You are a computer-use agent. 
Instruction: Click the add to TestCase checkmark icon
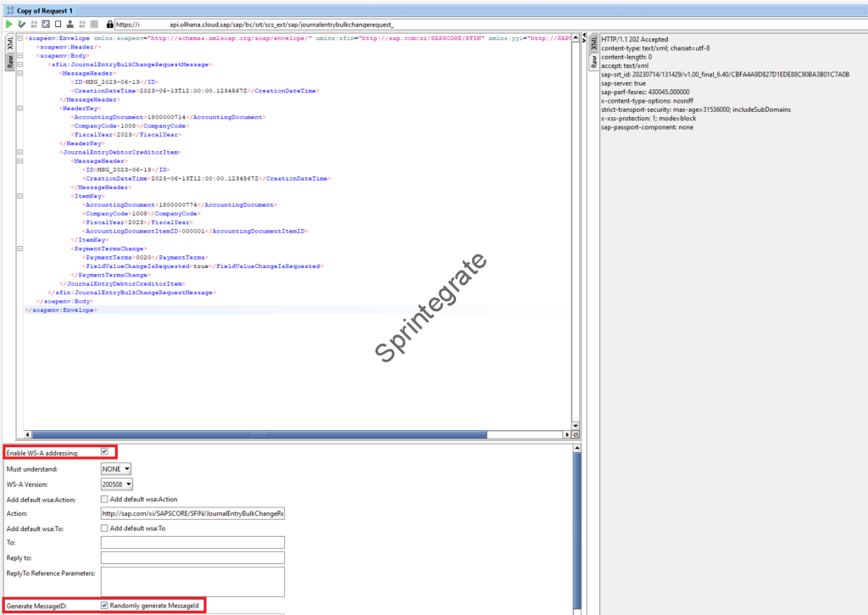tap(21, 25)
